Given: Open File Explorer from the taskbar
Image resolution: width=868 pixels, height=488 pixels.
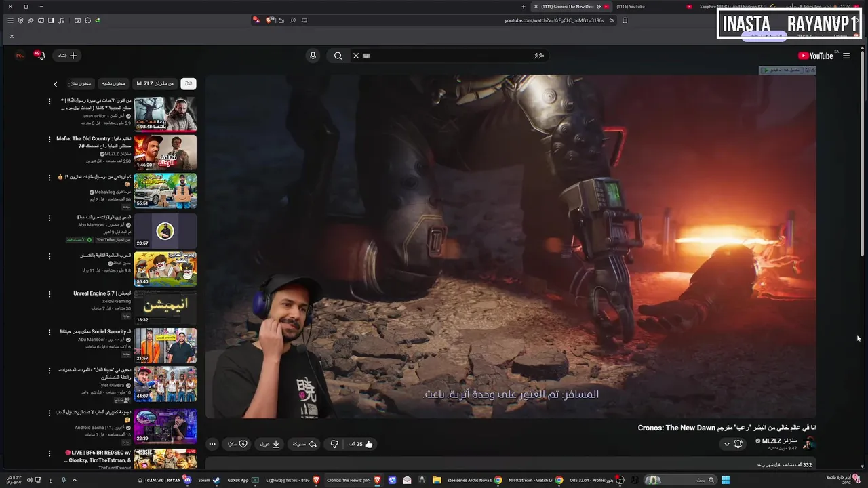Looking at the screenshot, I should tap(437, 480).
